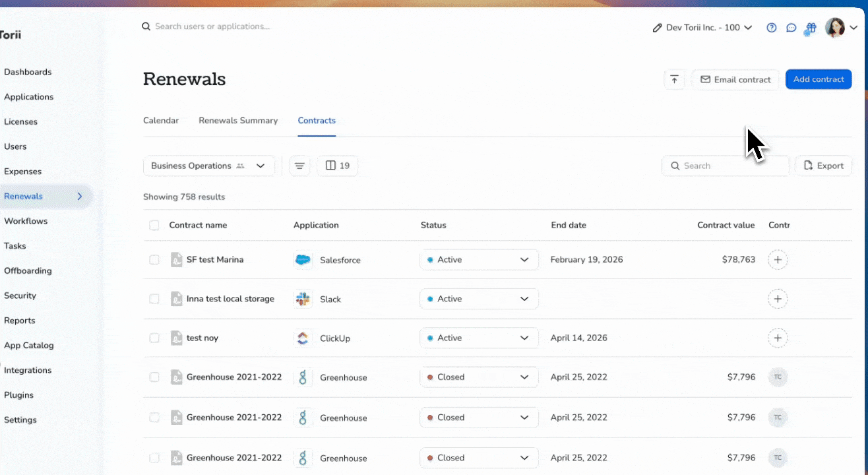
Task: Click the search magnifier icon in top bar
Action: (x=146, y=26)
